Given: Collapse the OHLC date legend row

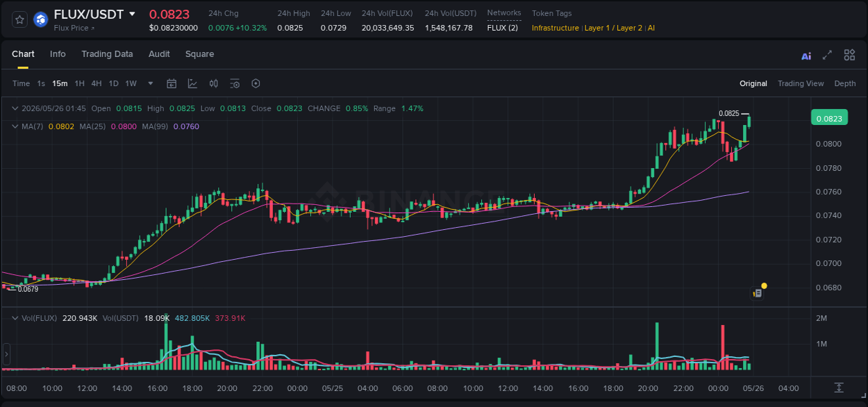Looking at the screenshot, I should tap(15, 108).
